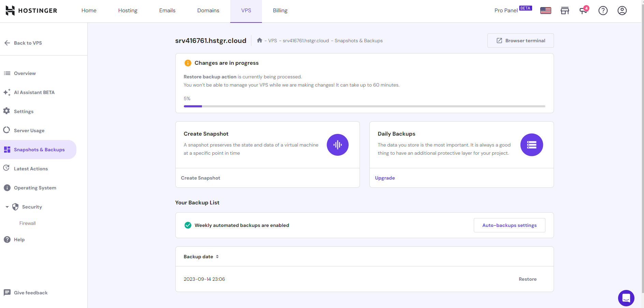Screen dimensions: 644x308
Task: Click the 2023-09-14 23:06 backup date
Action: (x=204, y=279)
